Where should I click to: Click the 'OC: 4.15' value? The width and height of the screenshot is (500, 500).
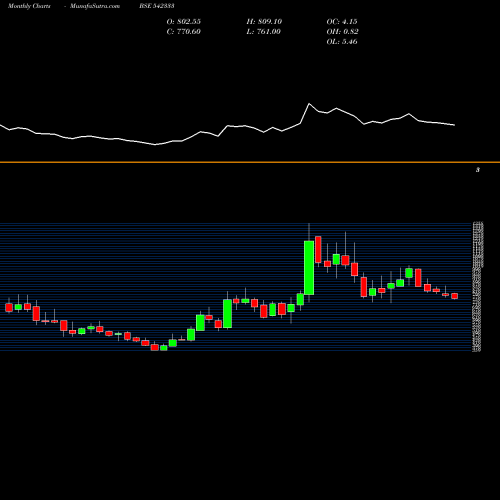click(x=342, y=22)
